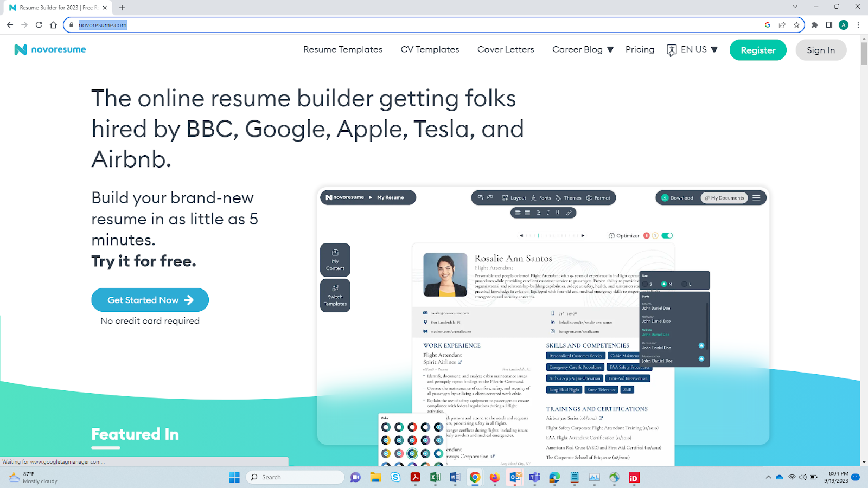Open the browser home page icon

[53, 25]
